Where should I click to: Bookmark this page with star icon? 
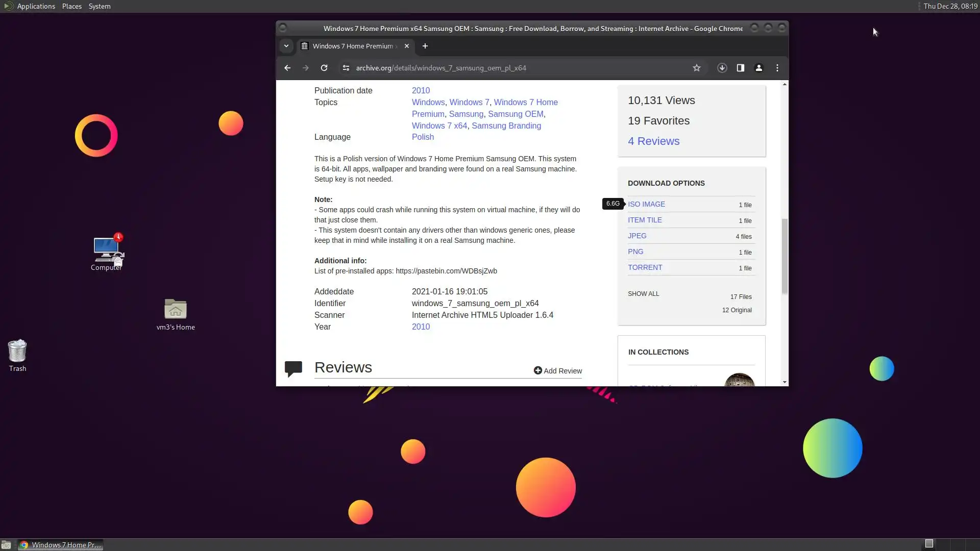[696, 68]
